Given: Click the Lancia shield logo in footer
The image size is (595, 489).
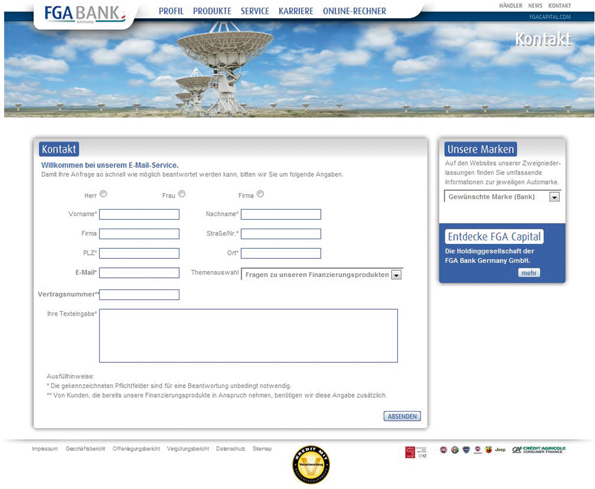Looking at the screenshot, I should point(466,450).
